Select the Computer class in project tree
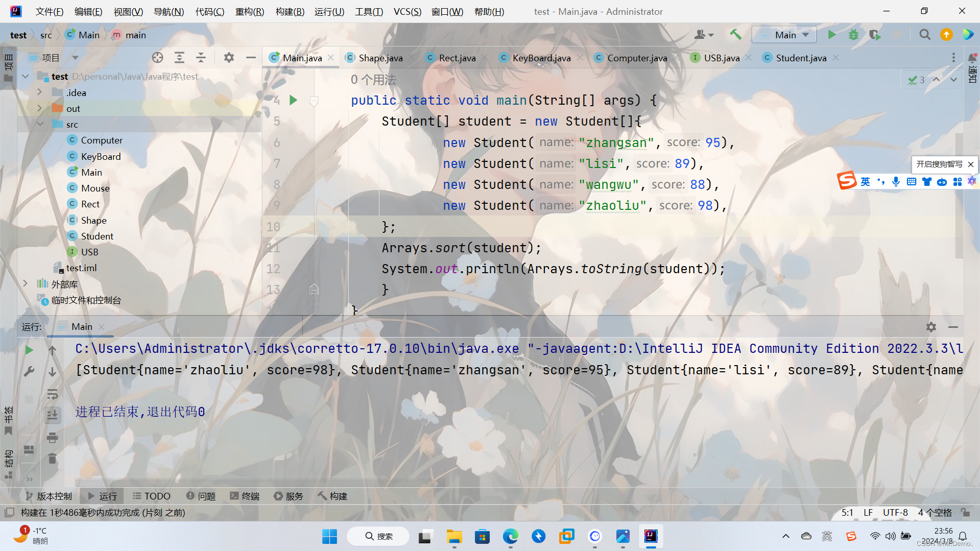The height and width of the screenshot is (551, 980). click(102, 140)
